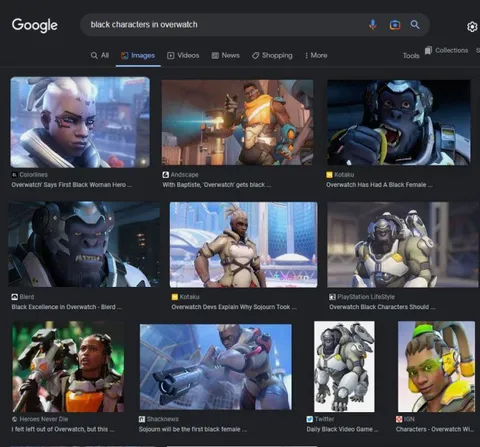This screenshot has width=480, height=447.
Task: Click Kotaku favicon under Sojourn standing image
Action: pos(175,297)
